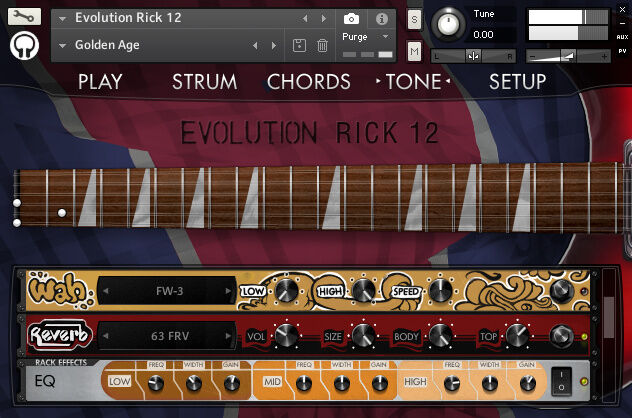Select next reverb model after 63 FRV
632x418 pixels.
pos(228,335)
